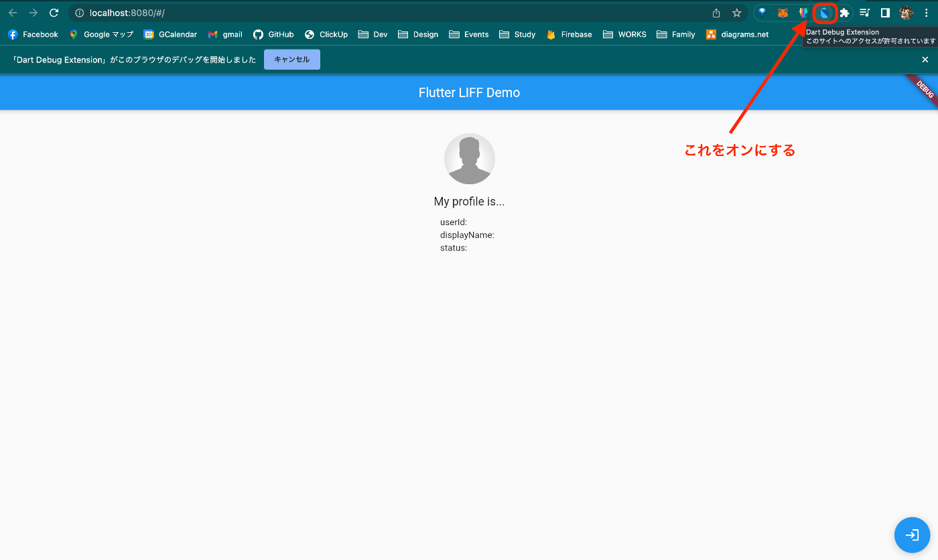This screenshot has width=938, height=560.
Task: Open the Extensions puzzle piece menu
Action: click(x=844, y=13)
